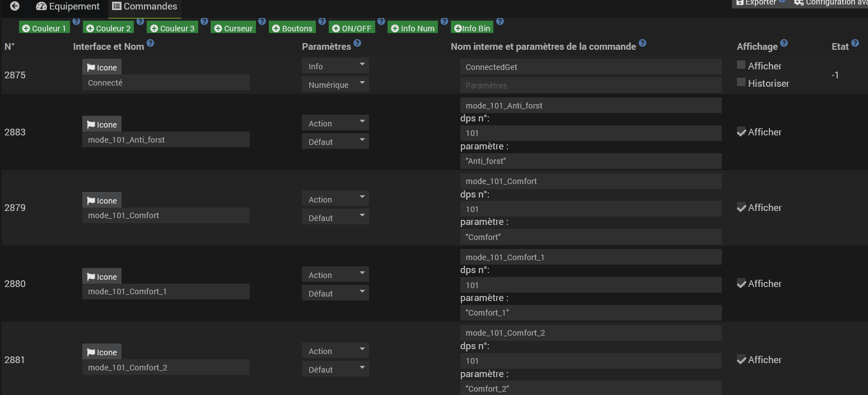The width and height of the screenshot is (868, 395).
Task: Add a Couleur 3 color command
Action: point(172,28)
